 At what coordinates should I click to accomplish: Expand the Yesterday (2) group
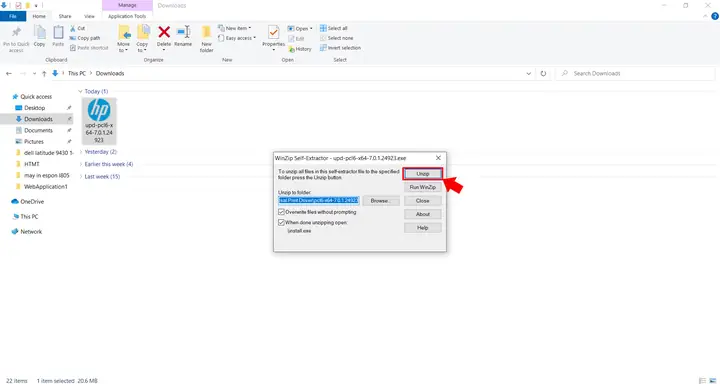(x=99, y=152)
